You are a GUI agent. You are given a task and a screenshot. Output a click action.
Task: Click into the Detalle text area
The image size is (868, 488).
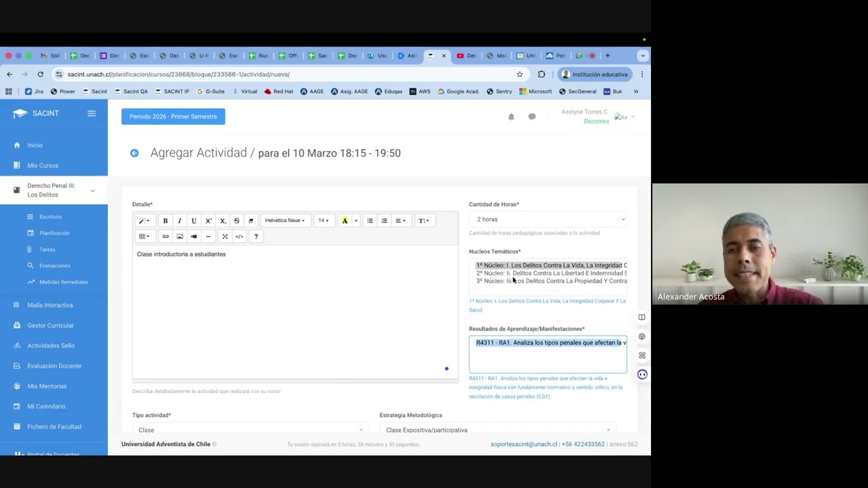pos(295,312)
